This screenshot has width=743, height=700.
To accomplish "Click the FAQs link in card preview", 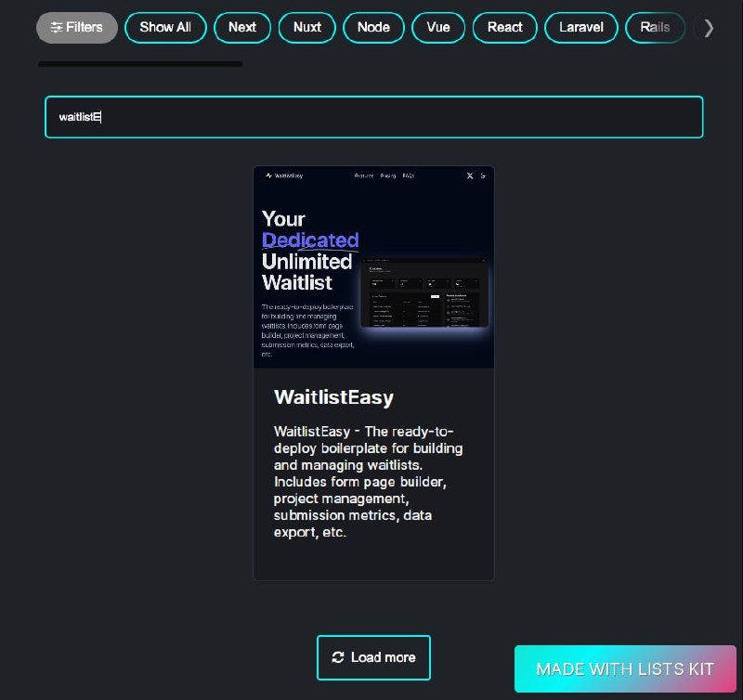I will [409, 175].
